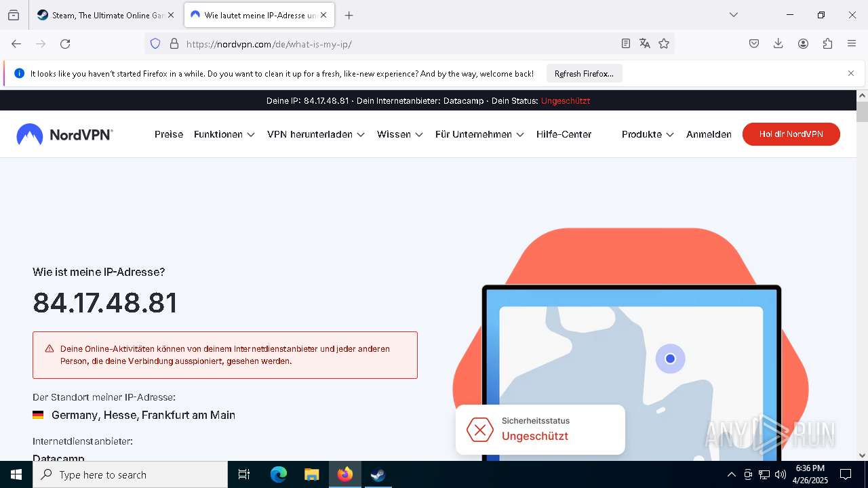Click the Refresh Firefox button
868x488 pixels.
(584, 73)
